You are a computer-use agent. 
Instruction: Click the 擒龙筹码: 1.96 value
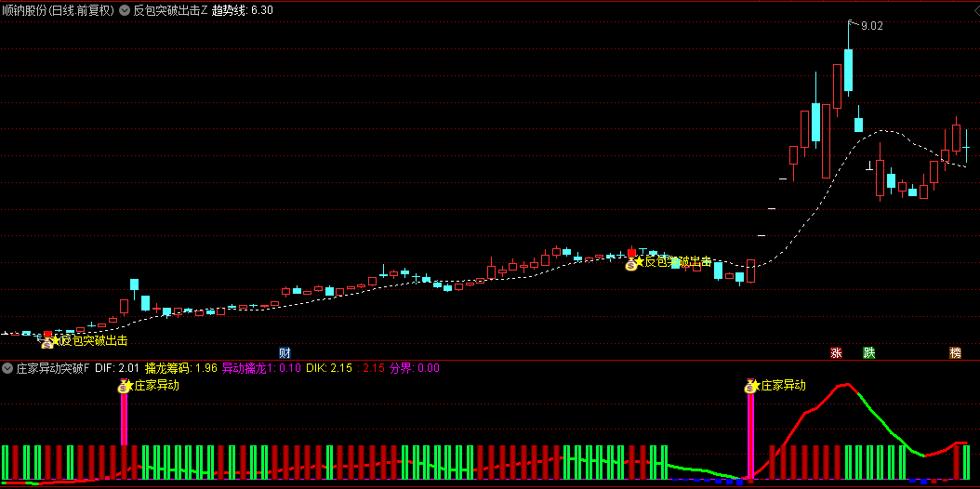[180, 368]
